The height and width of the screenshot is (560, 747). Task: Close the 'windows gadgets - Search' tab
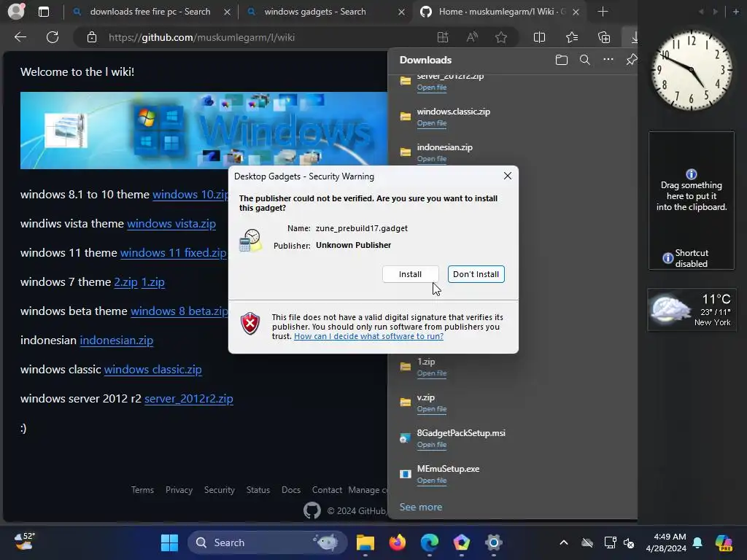tap(401, 12)
